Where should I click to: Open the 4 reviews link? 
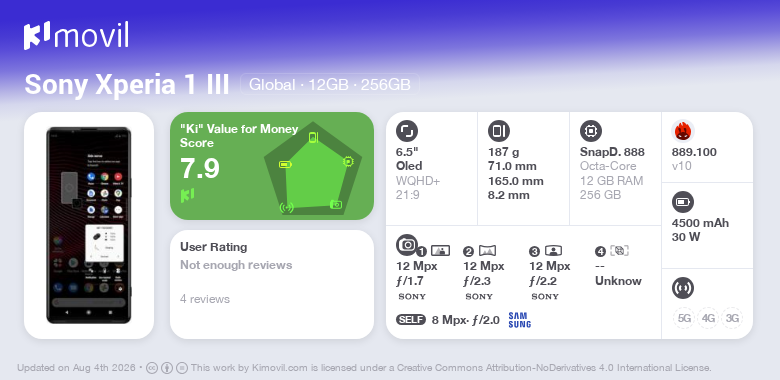click(205, 299)
